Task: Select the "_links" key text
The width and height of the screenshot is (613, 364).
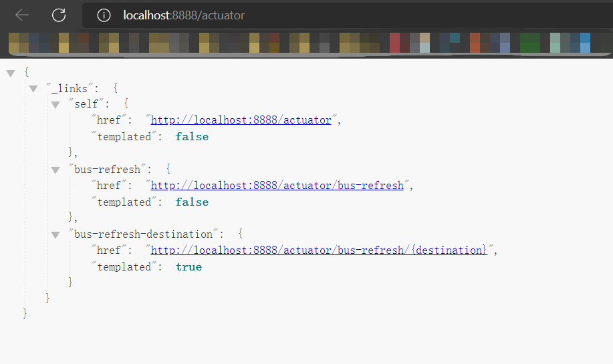Action: pyautogui.click(x=72, y=88)
